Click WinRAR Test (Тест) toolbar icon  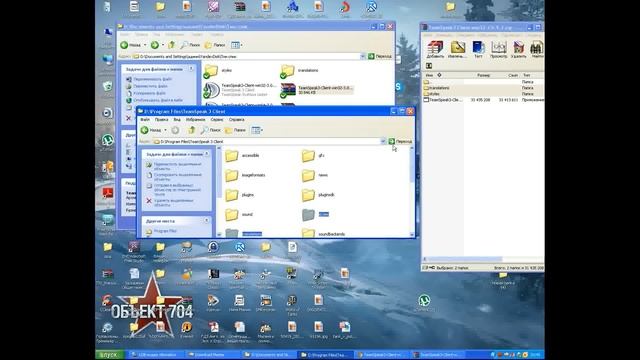click(478, 49)
